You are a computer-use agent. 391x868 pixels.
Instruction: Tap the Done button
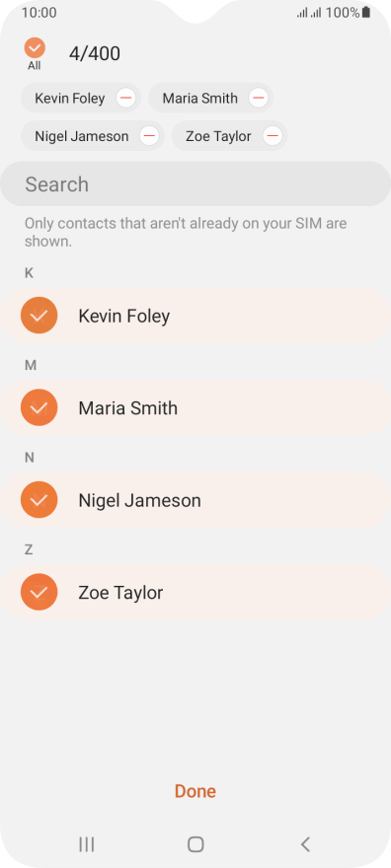[195, 791]
